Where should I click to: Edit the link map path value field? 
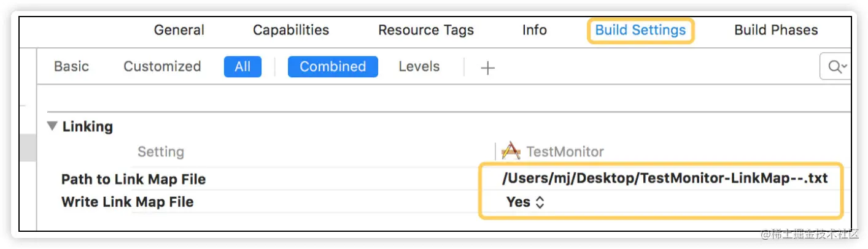(x=664, y=178)
